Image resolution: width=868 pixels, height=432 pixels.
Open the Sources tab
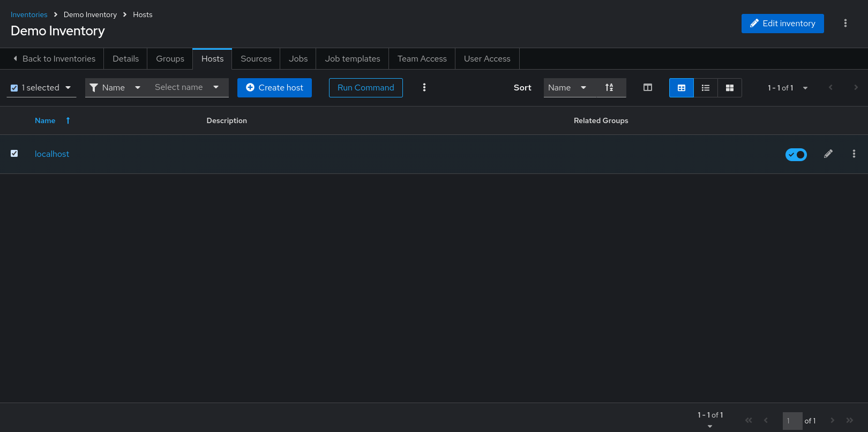coord(256,59)
